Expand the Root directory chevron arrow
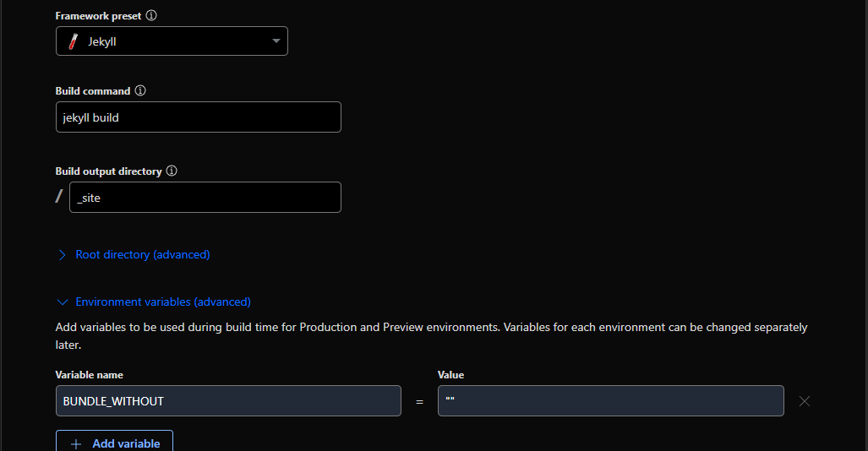The width and height of the screenshot is (868, 451). click(62, 254)
